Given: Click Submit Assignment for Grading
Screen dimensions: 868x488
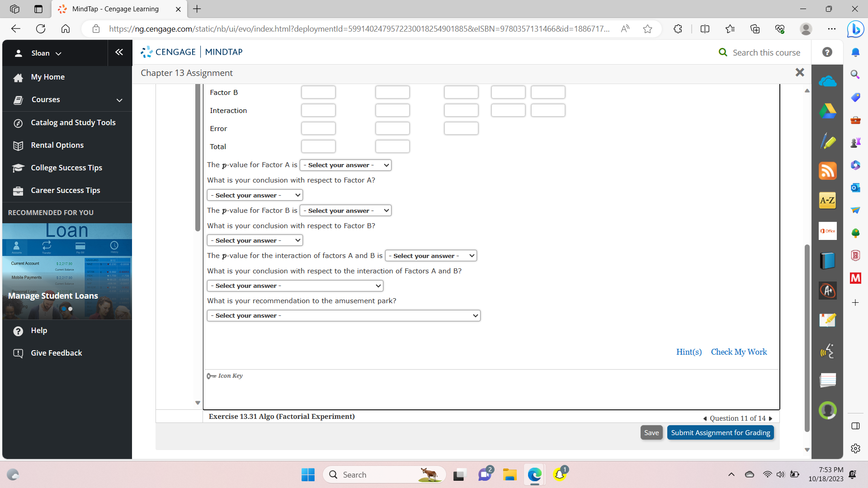Looking at the screenshot, I should click(x=720, y=433).
